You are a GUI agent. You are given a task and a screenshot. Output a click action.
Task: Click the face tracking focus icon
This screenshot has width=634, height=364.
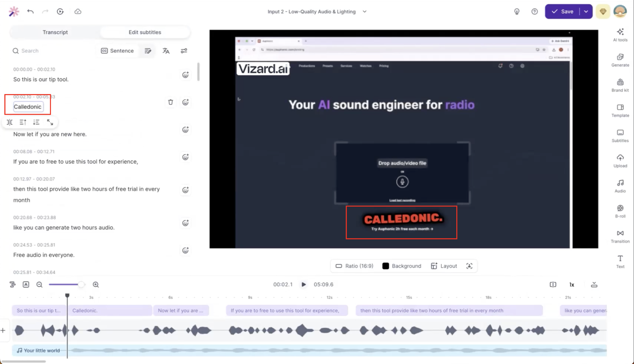469,266
